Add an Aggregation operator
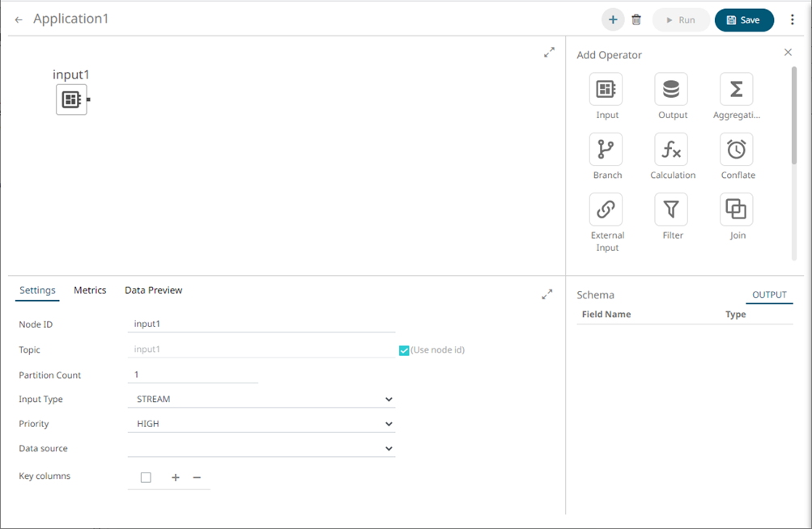The height and width of the screenshot is (529, 812). (x=736, y=90)
